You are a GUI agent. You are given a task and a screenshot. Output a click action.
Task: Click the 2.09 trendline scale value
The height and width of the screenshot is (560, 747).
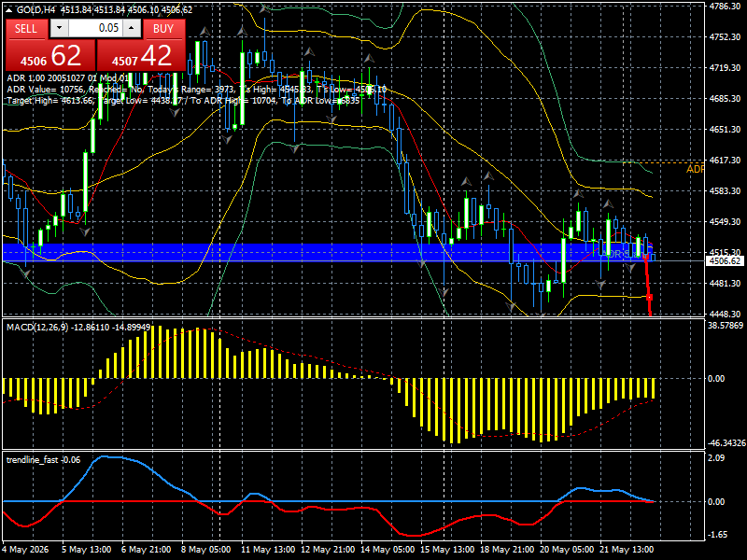pyautogui.click(x=716, y=458)
